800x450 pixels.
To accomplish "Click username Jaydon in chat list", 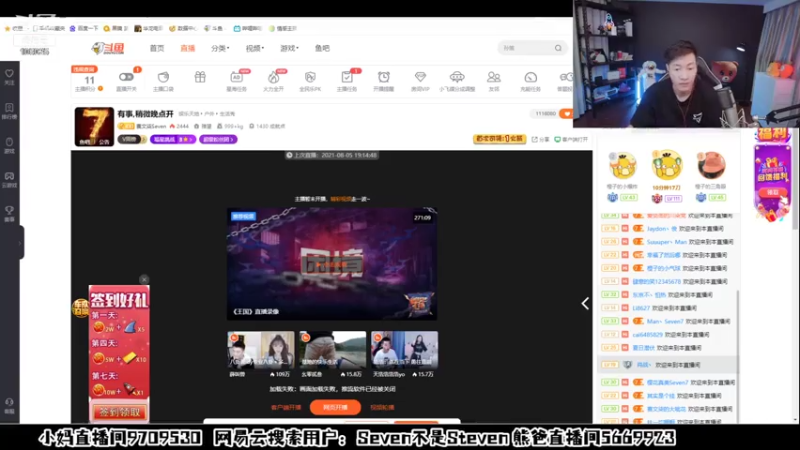I will coord(662,229).
